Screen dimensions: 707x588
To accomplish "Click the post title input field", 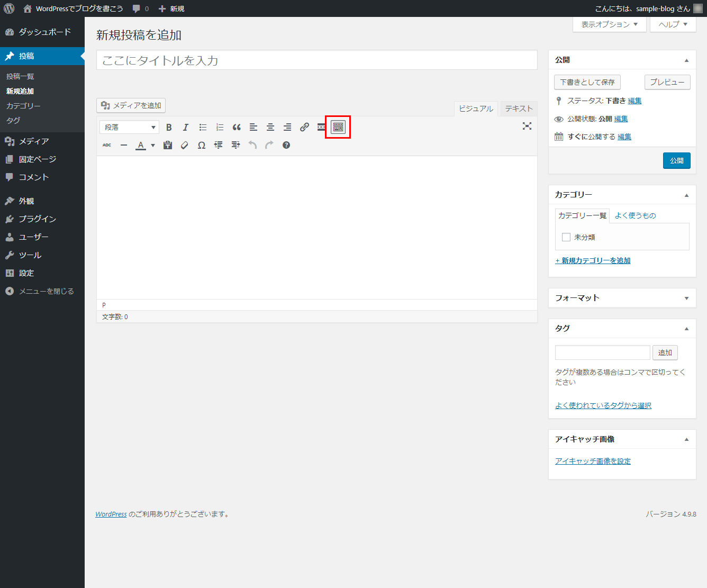I will click(316, 60).
